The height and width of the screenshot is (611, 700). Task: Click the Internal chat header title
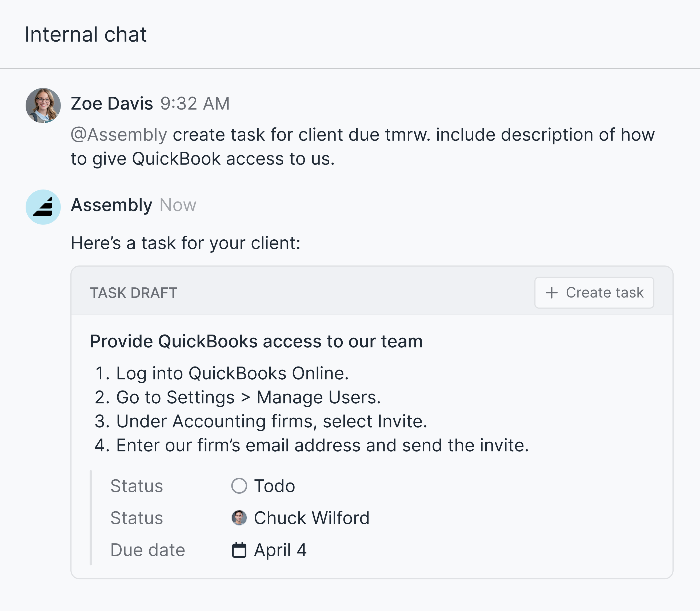click(86, 34)
